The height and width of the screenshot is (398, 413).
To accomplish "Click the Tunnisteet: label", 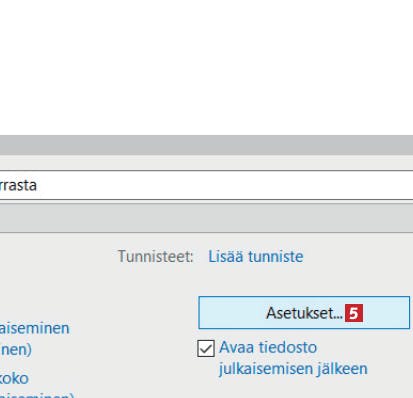I will 156,256.
